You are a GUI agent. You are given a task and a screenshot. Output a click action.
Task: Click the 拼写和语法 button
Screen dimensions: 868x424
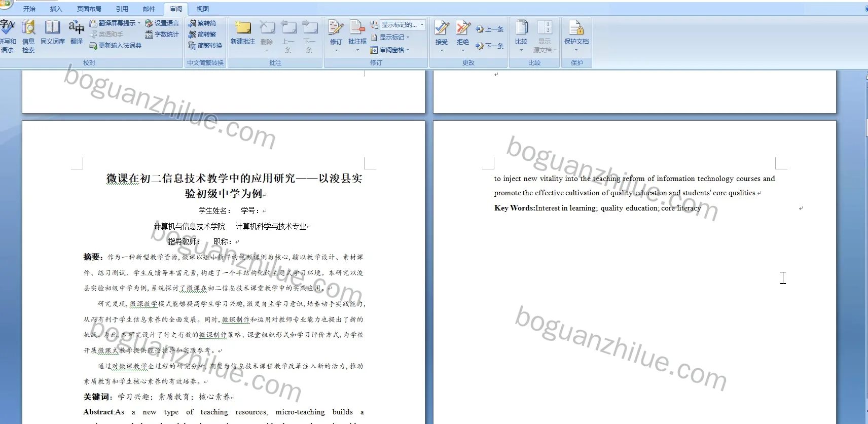coord(8,36)
